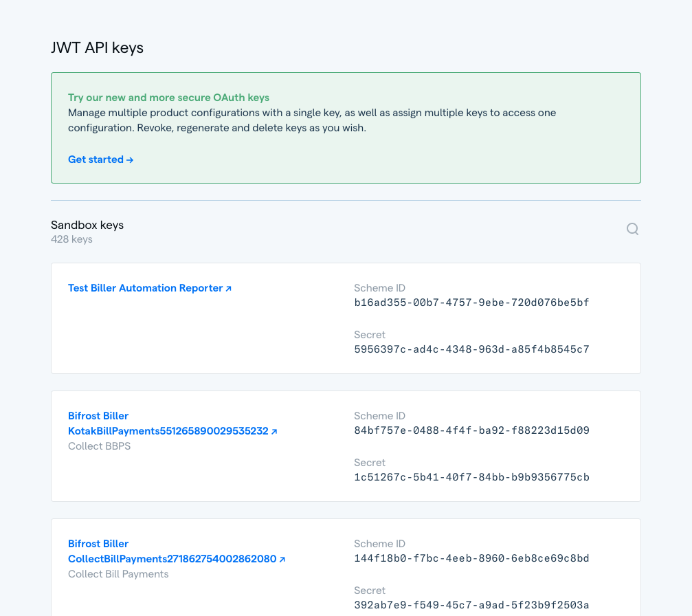This screenshot has height=616, width=692.
Task: Click the "Collect BBPS" product label
Action: coord(99,446)
